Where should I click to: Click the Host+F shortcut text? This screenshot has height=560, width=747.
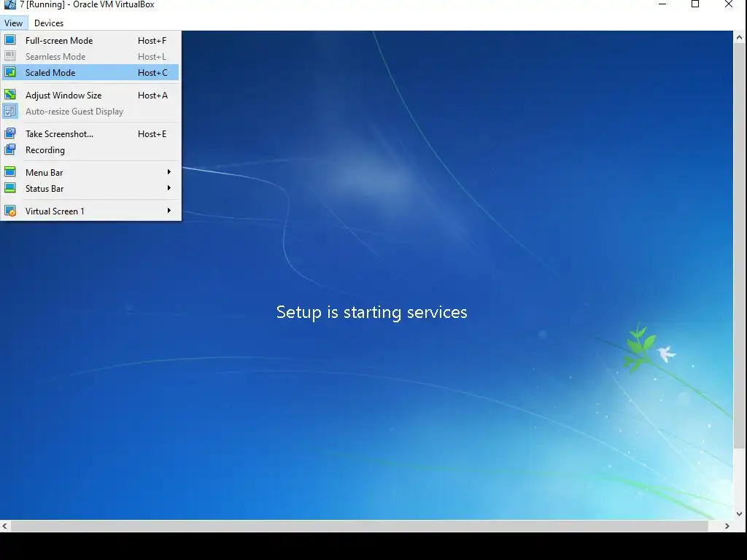point(152,41)
